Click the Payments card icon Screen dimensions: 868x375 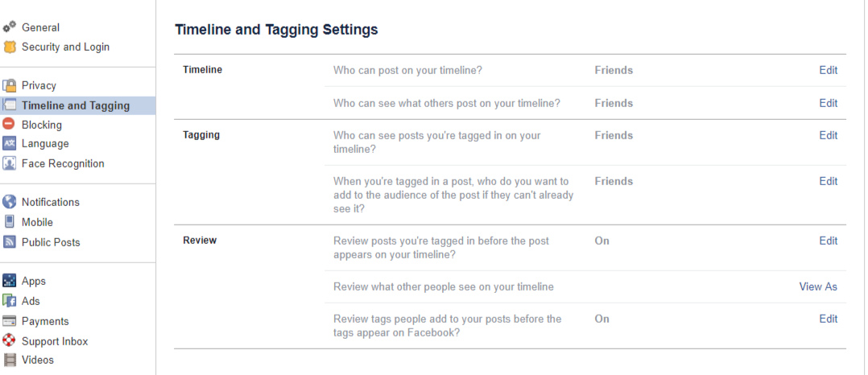(x=10, y=321)
